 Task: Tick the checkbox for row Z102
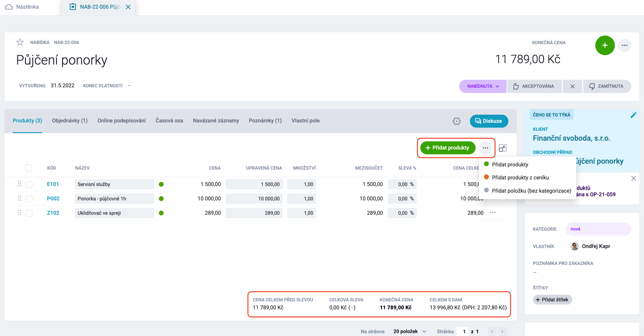29,213
